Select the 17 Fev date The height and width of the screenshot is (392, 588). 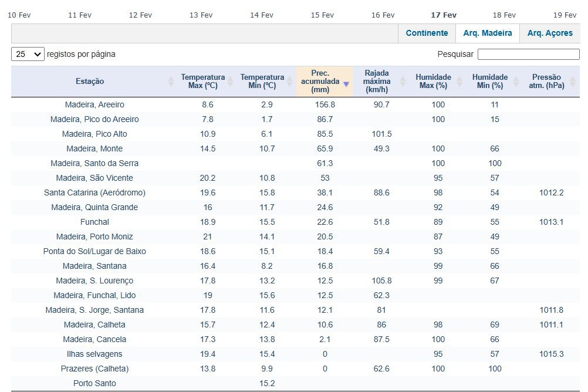(443, 15)
